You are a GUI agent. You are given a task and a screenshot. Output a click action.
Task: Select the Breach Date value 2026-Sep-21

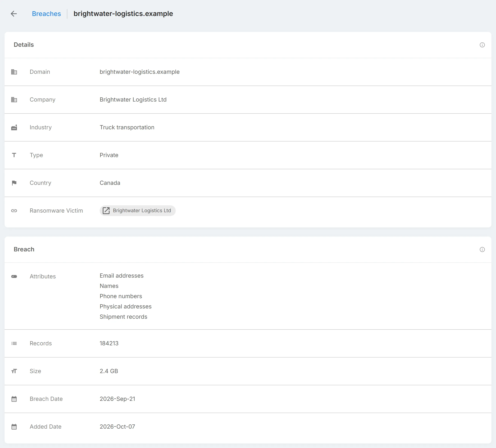point(117,399)
